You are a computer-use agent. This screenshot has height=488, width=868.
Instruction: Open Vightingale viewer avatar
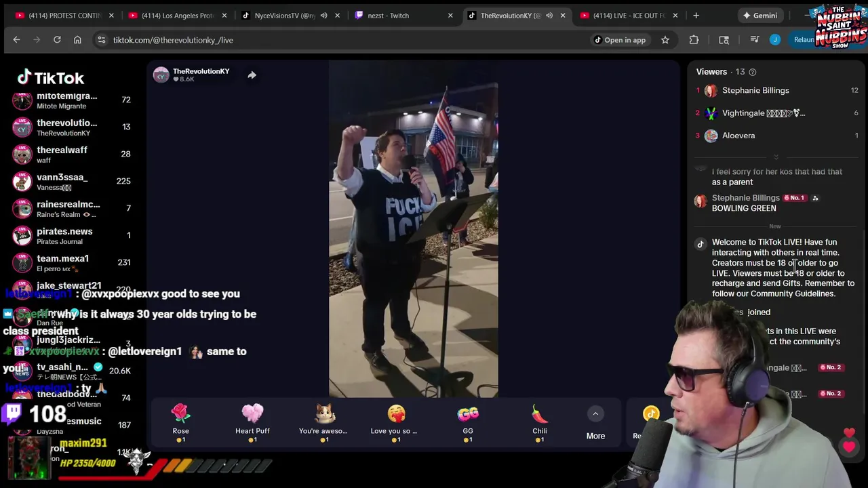click(x=711, y=113)
